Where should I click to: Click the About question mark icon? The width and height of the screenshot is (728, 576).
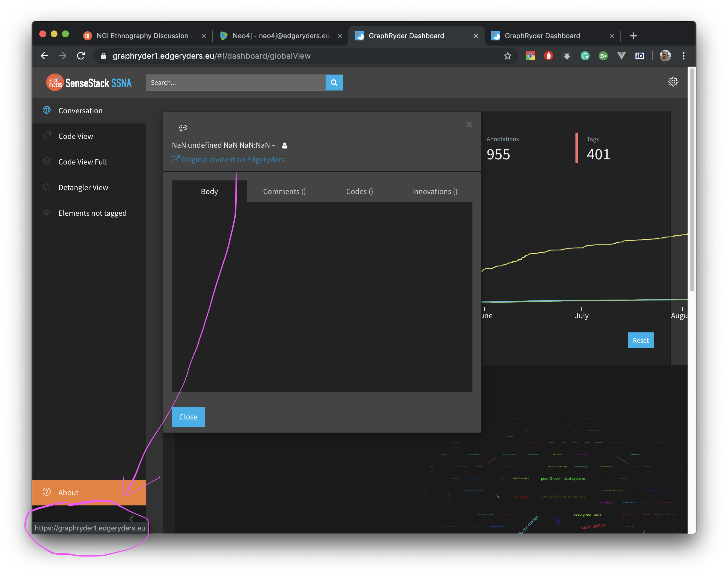pos(47,492)
